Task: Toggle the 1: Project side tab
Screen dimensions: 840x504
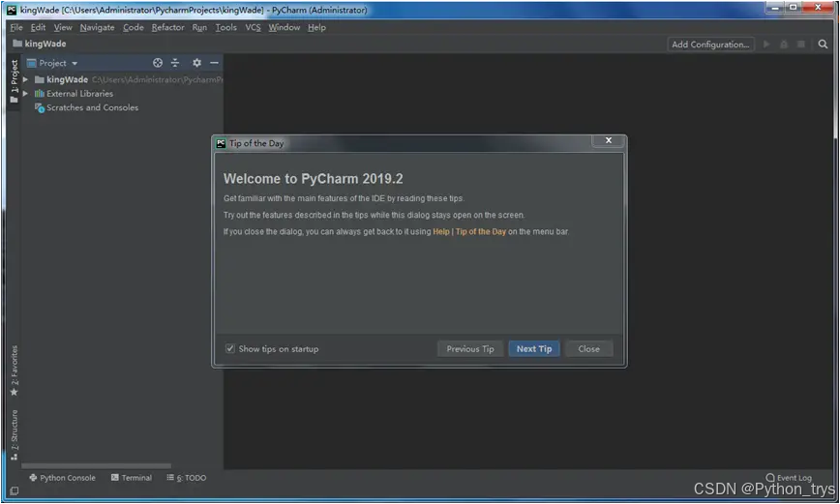Action: 14,81
